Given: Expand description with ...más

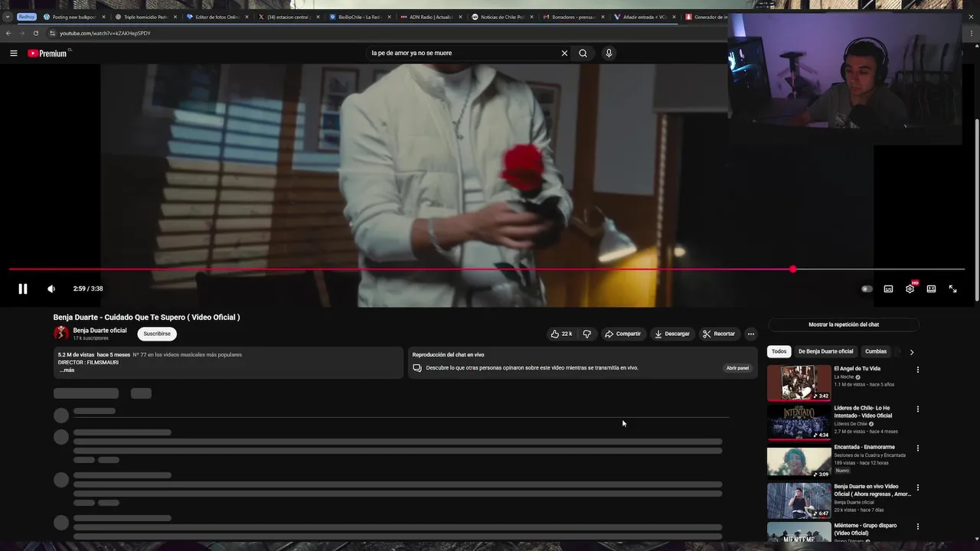Looking at the screenshot, I should click(x=67, y=370).
